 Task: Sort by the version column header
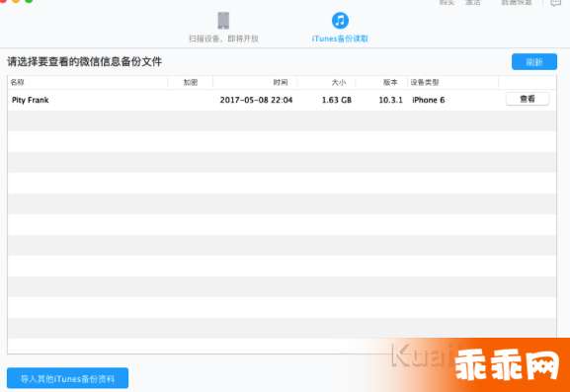tap(390, 83)
